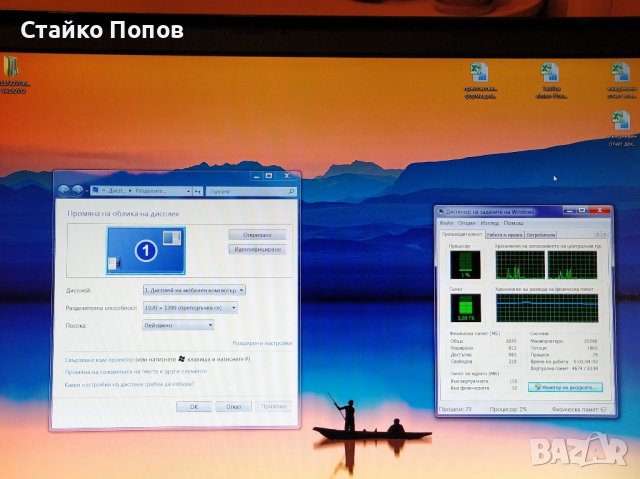Open recent pages dropdown beside the Forward arrow
This screenshot has height=479, width=640.
(x=87, y=191)
